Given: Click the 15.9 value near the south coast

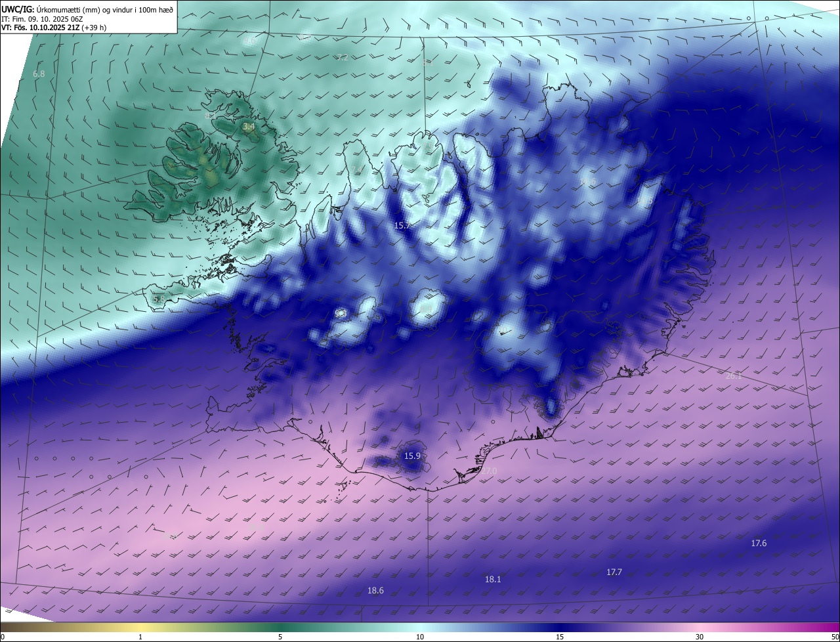Looking at the screenshot, I should tap(412, 456).
